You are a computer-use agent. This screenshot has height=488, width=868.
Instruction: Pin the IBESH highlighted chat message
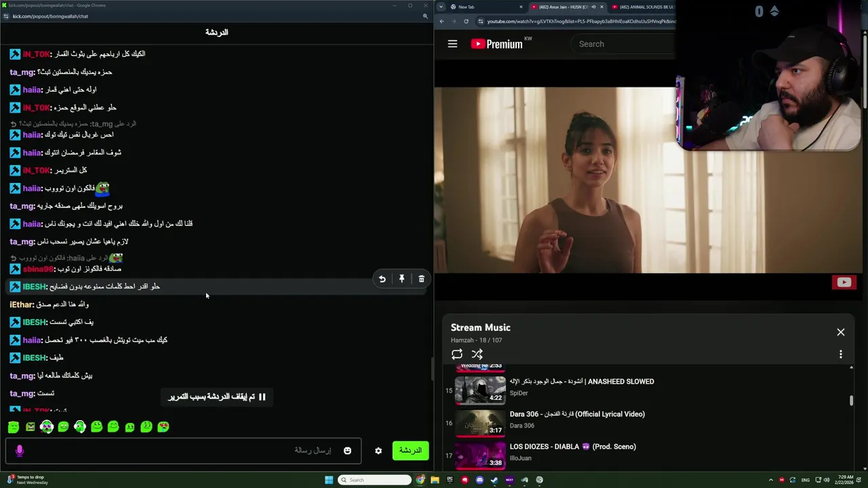tap(401, 279)
